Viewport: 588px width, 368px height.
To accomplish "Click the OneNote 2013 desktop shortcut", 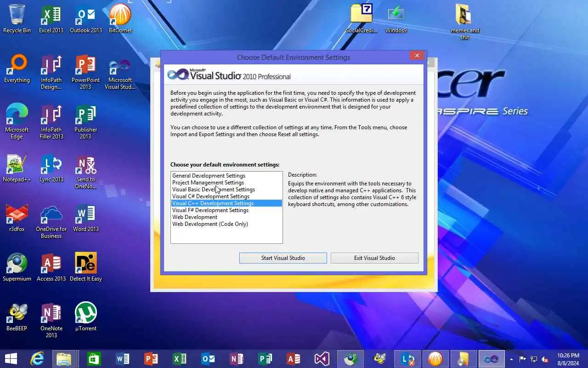I will coord(51,320).
